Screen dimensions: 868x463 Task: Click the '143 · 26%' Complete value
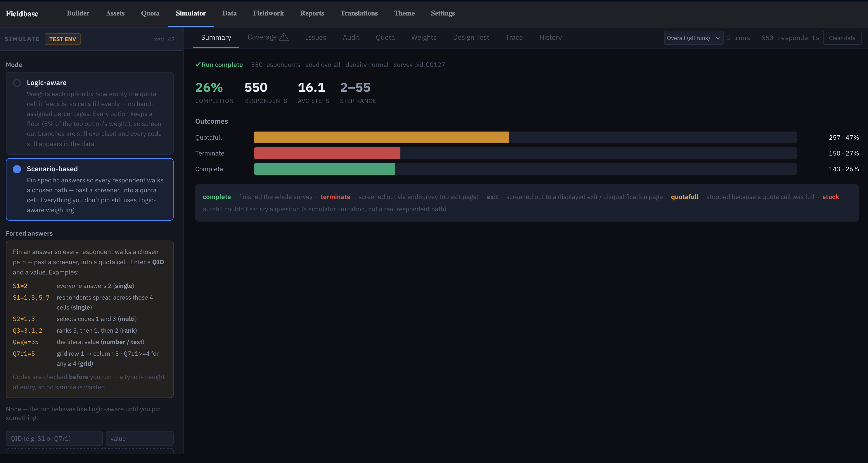pyautogui.click(x=844, y=169)
